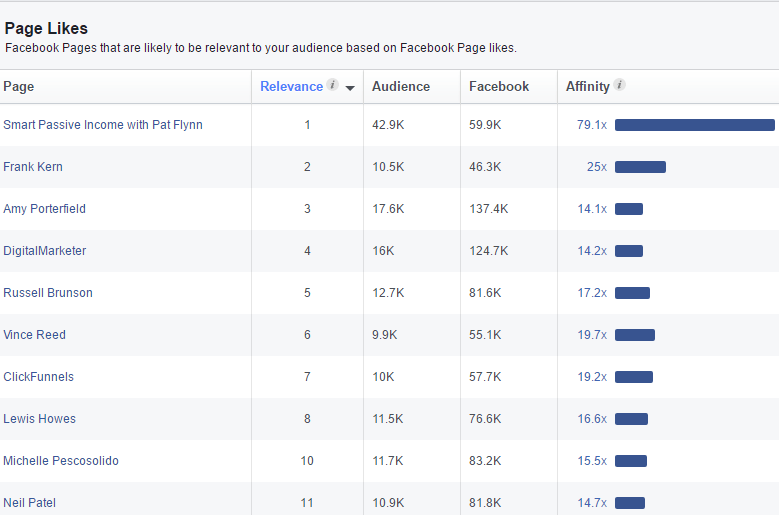Image resolution: width=779 pixels, height=515 pixels.
Task: Sort by Relevance column header
Action: pyautogui.click(x=292, y=86)
